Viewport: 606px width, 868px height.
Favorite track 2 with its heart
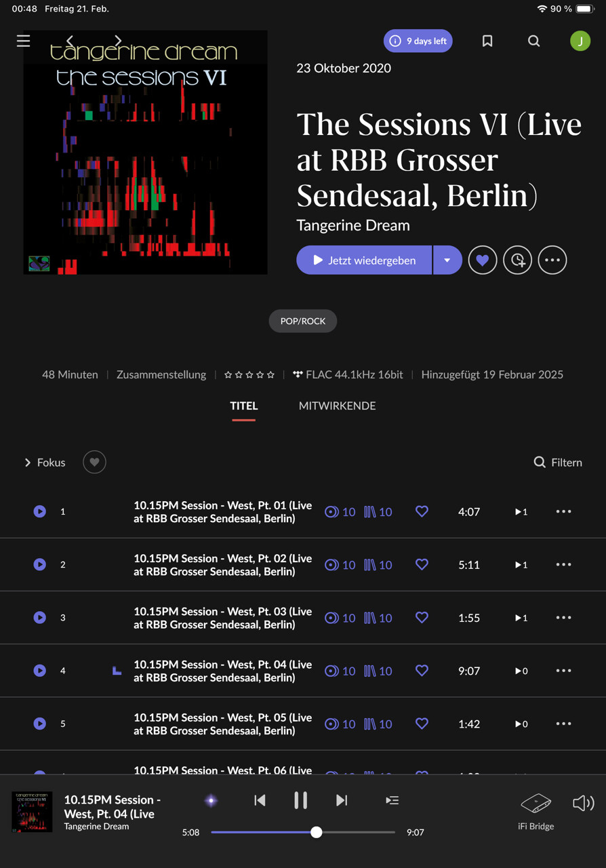(x=422, y=564)
